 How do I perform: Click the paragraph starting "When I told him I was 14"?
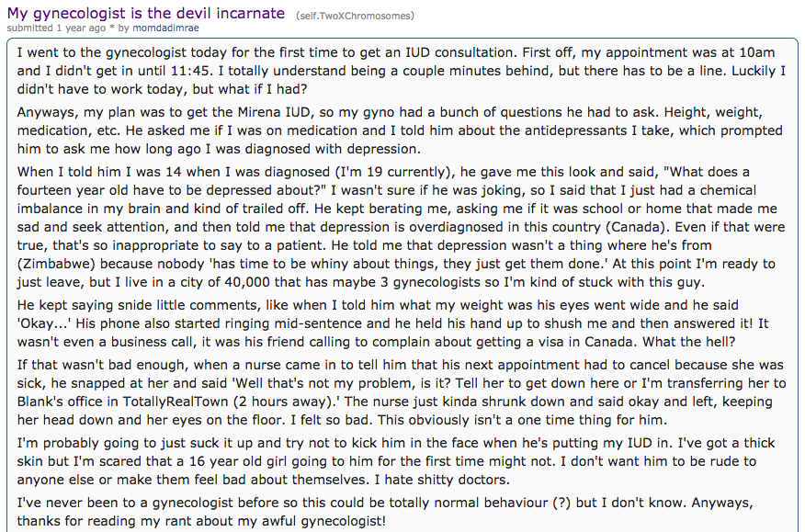coord(402,227)
